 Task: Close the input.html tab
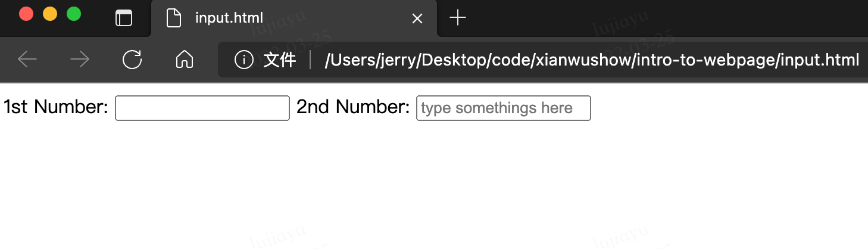417,18
